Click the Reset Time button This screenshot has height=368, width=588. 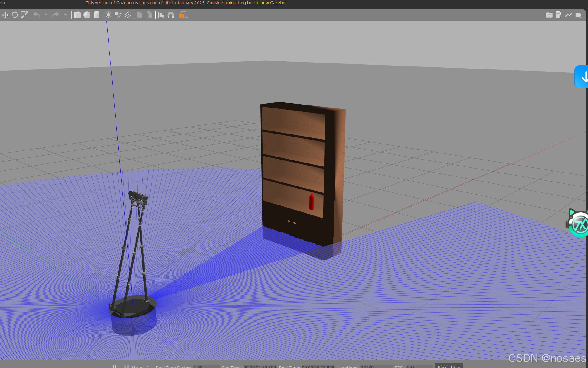click(x=449, y=366)
